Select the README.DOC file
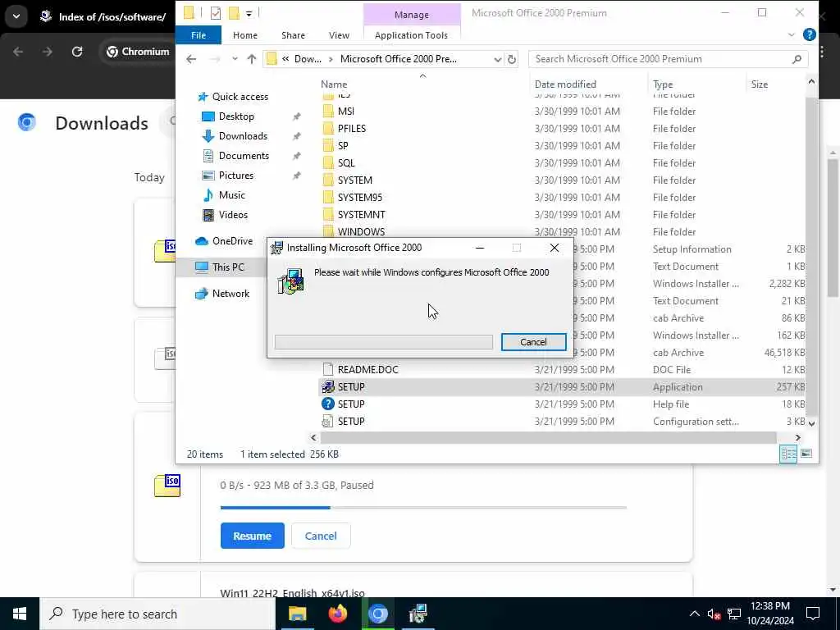 click(367, 370)
